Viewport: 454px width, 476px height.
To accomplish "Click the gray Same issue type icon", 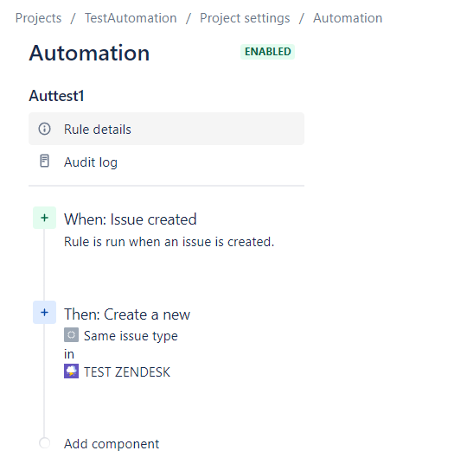I will point(71,335).
